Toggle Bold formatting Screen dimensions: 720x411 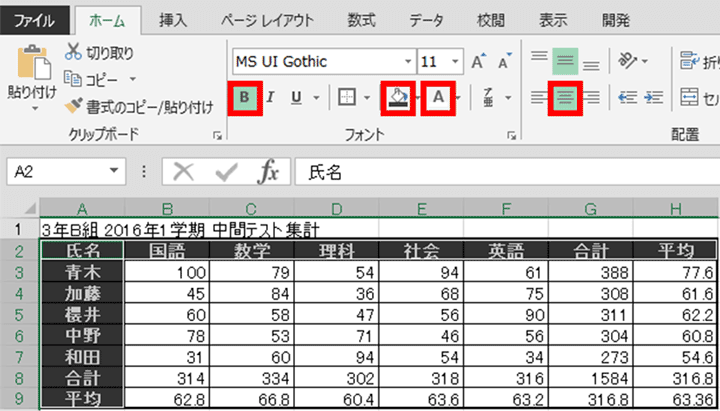point(245,97)
